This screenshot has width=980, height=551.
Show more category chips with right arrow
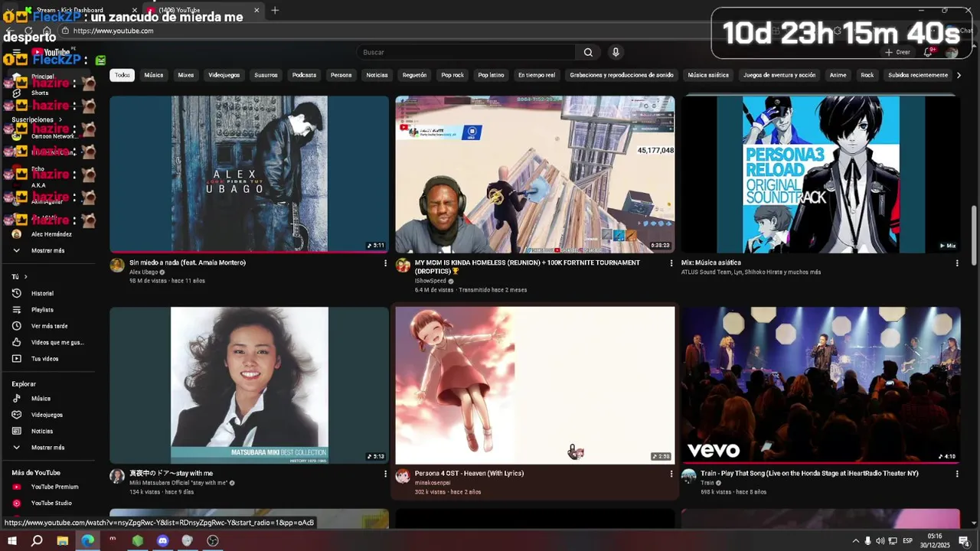pos(959,75)
